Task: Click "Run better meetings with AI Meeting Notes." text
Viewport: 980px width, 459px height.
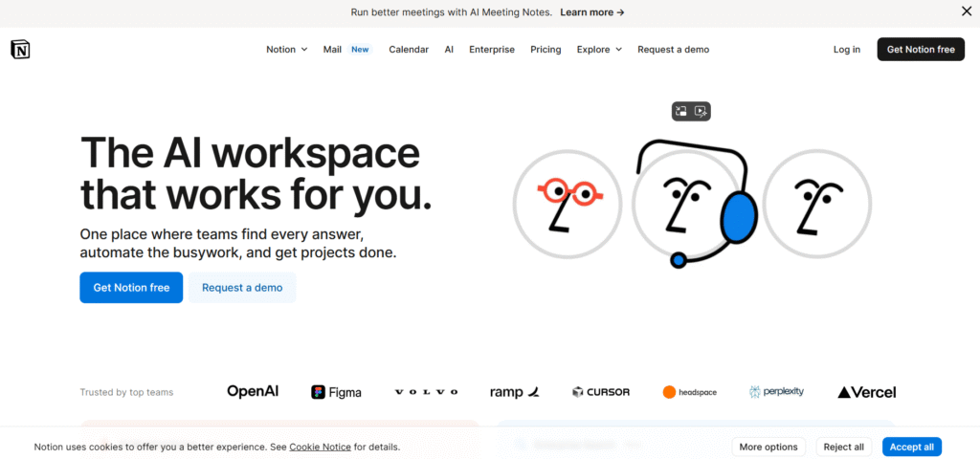Action: pyautogui.click(x=452, y=11)
